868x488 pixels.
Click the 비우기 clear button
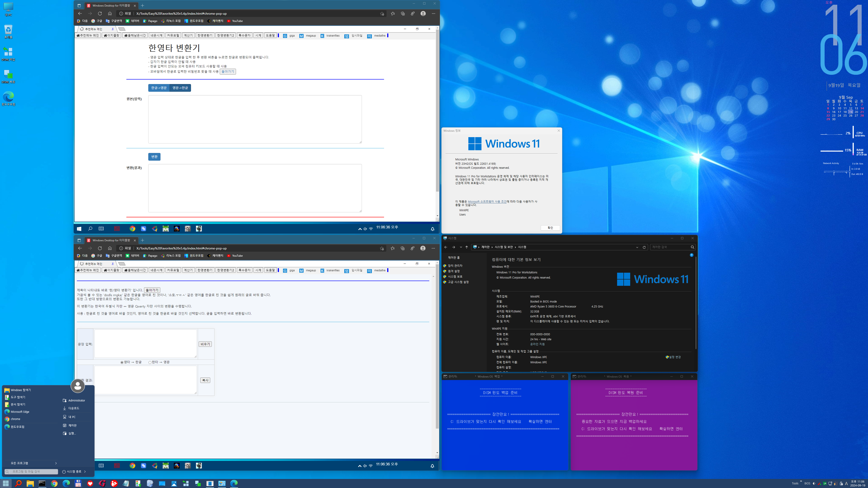[205, 344]
